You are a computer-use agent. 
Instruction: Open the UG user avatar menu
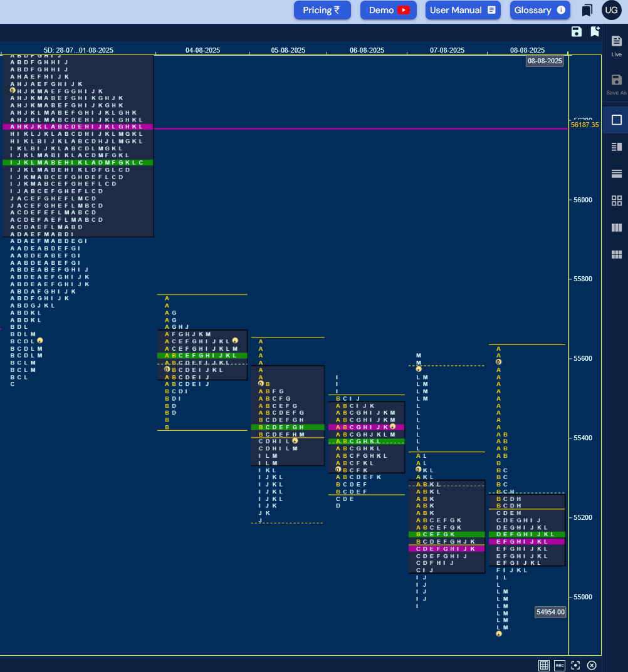(611, 10)
